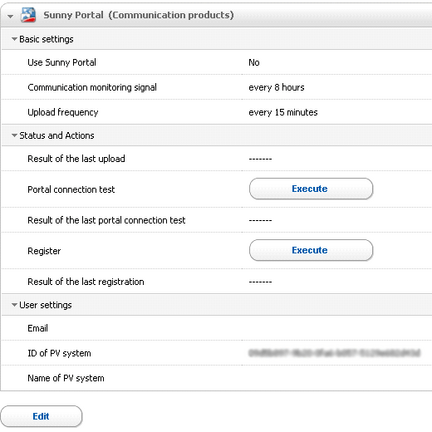The image size is (432, 432).
Task: Click the 'Portal connection test' label
Action: pos(71,190)
